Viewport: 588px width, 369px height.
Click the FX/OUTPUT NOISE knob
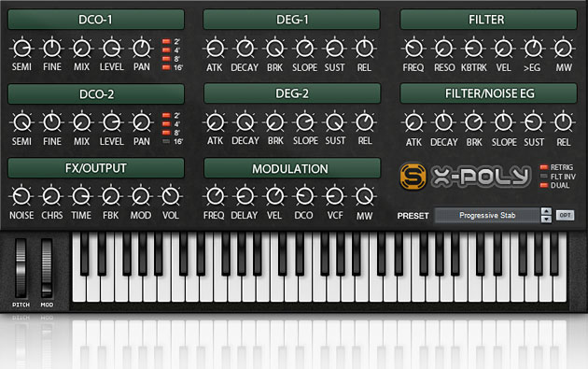point(21,196)
